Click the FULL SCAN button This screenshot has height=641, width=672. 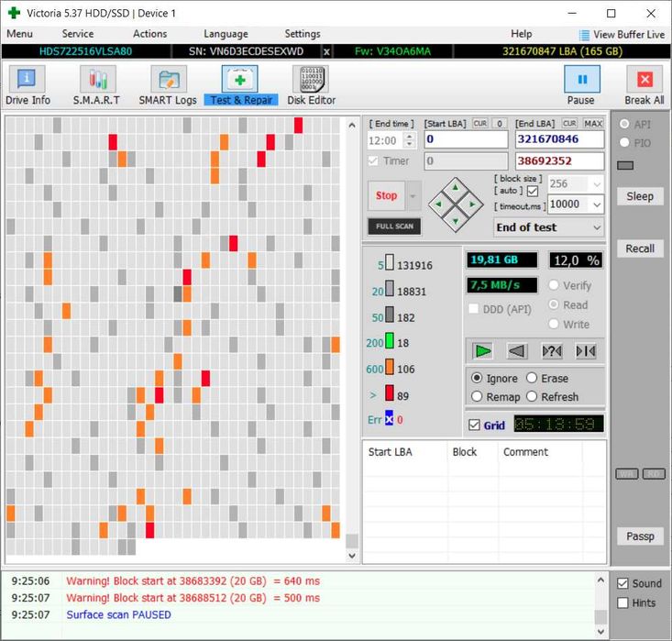click(x=394, y=226)
